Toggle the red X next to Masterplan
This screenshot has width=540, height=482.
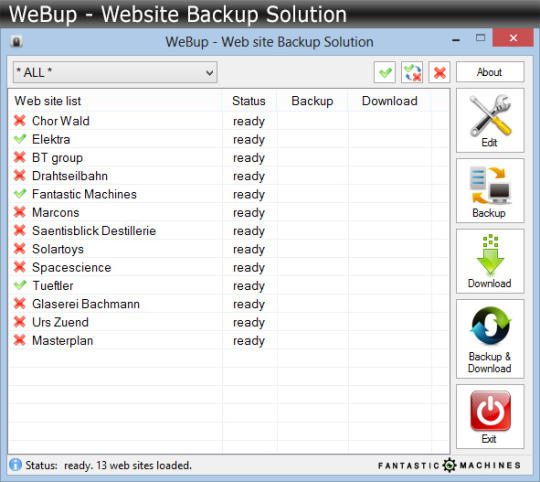click(x=20, y=340)
